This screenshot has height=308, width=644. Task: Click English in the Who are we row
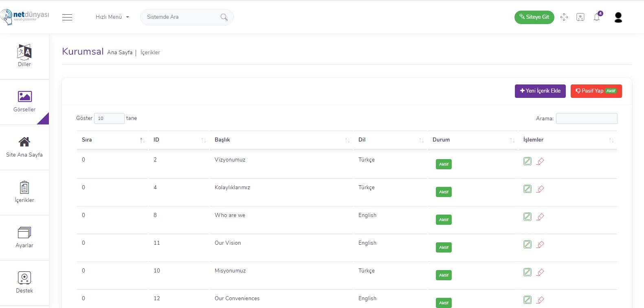367,215
